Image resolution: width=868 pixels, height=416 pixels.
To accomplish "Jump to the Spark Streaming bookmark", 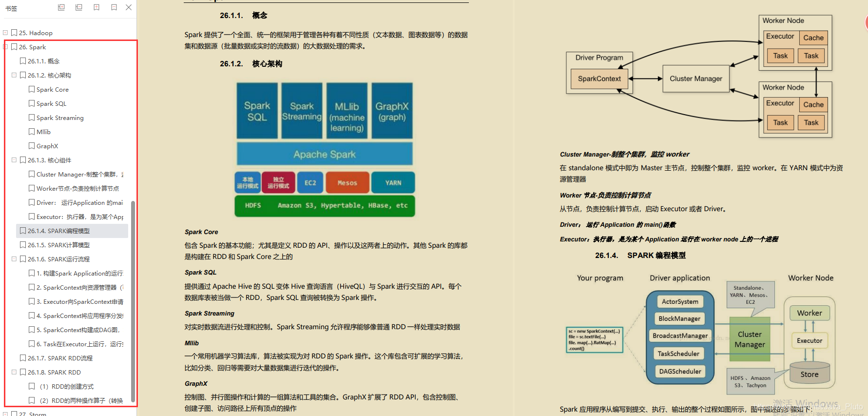I will [x=60, y=118].
